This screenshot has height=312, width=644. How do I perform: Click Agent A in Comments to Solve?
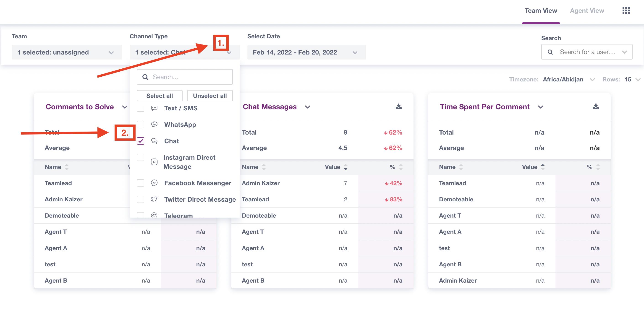[56, 248]
